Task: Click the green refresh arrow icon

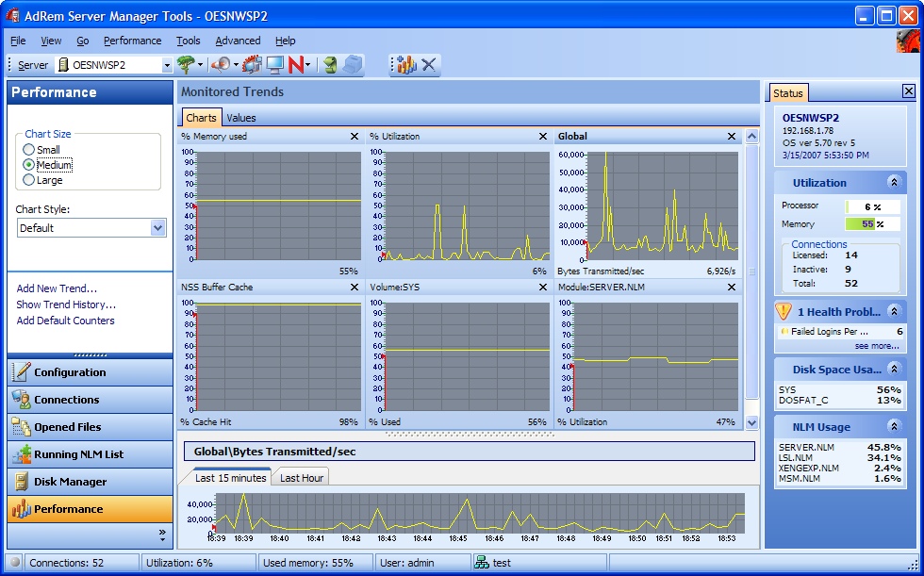Action: pyautogui.click(x=331, y=64)
